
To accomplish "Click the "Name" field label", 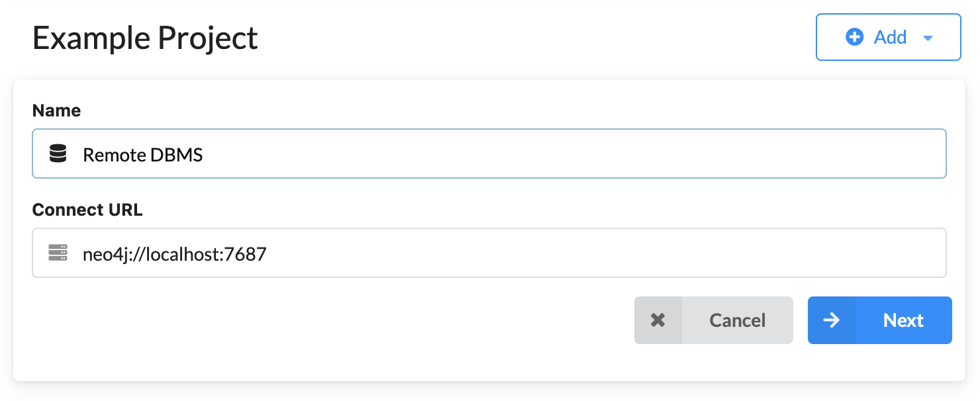I will (x=56, y=111).
